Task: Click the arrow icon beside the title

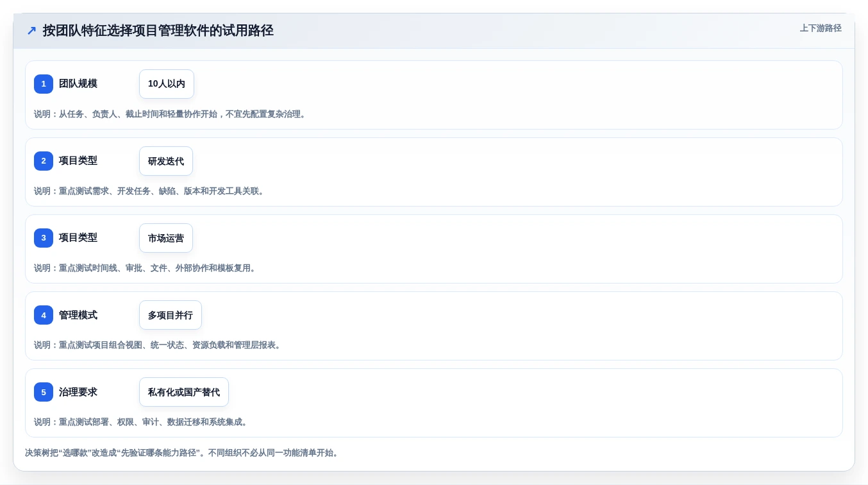Action: point(31,30)
